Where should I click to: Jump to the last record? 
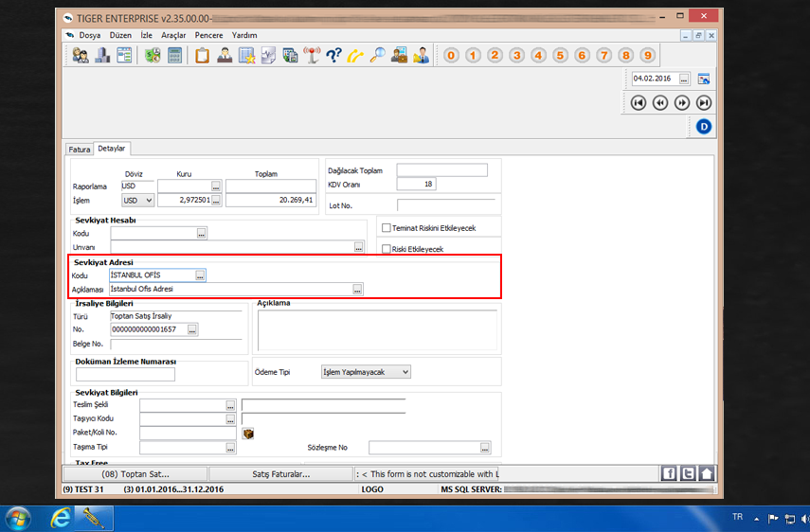704,102
